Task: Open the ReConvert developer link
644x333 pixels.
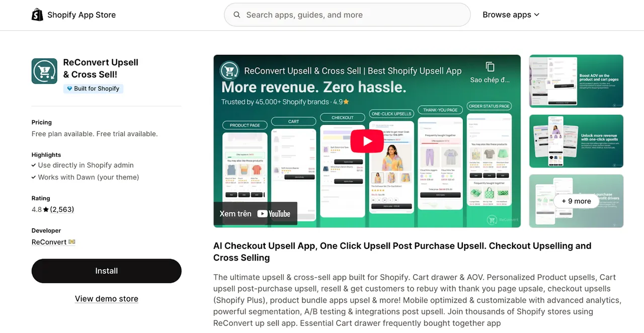Action: tap(49, 242)
